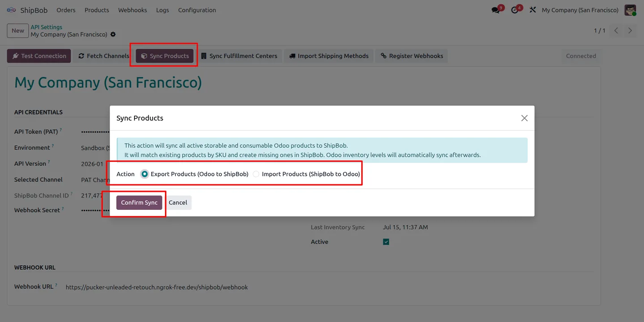This screenshot has height=322, width=644.
Task: Click Cancel in the Sync Products dialog
Action: pos(178,203)
